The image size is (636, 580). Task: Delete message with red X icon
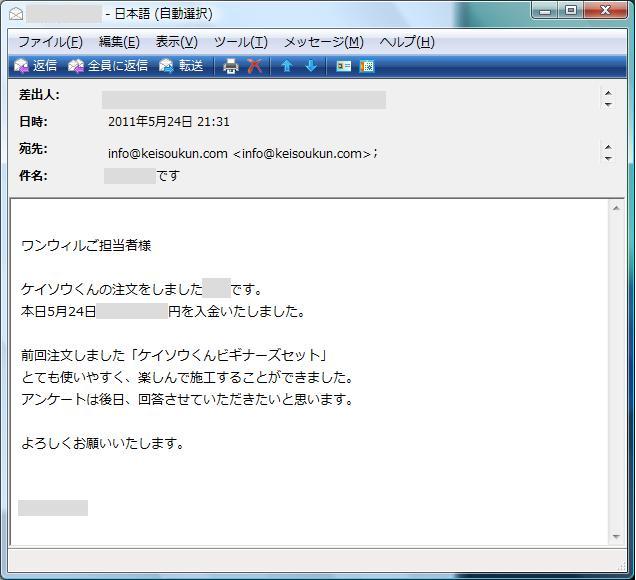(255, 66)
